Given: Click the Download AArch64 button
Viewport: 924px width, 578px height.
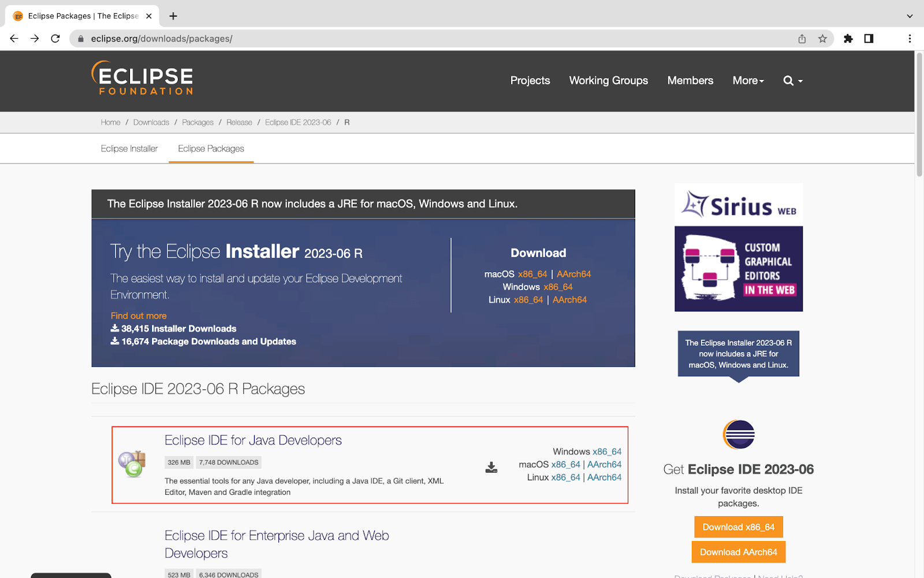Looking at the screenshot, I should point(739,552).
